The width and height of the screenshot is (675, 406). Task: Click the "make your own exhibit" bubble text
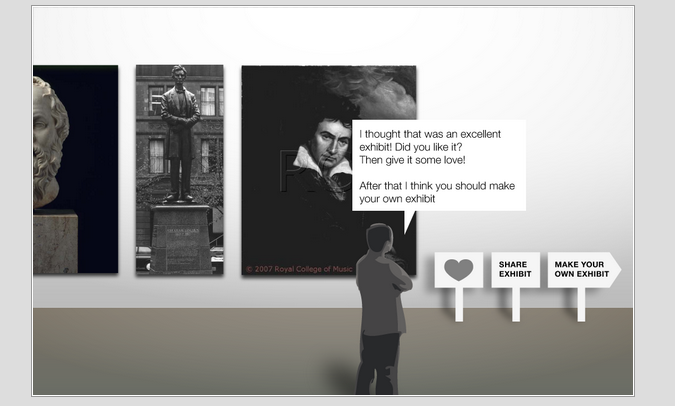(x=400, y=199)
